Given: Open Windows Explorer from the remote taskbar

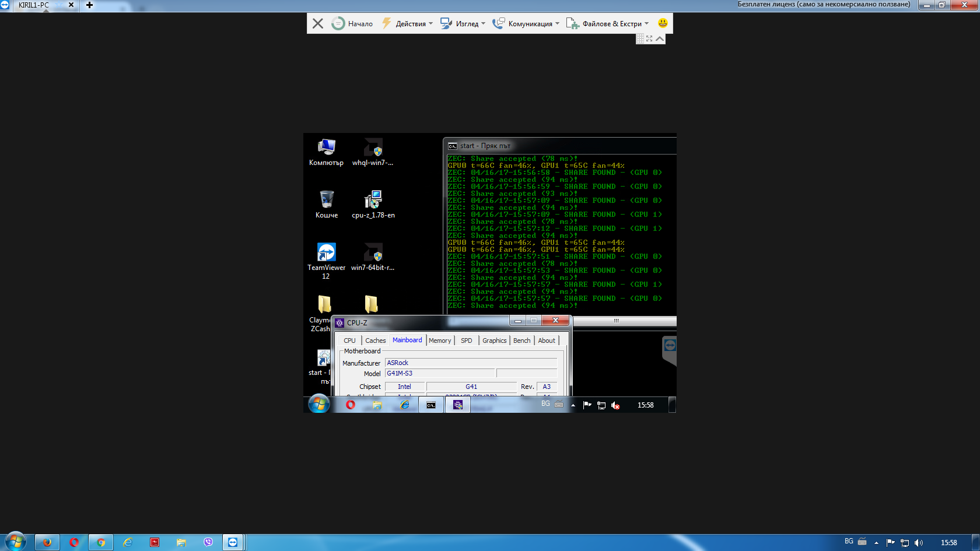Looking at the screenshot, I should pyautogui.click(x=377, y=405).
